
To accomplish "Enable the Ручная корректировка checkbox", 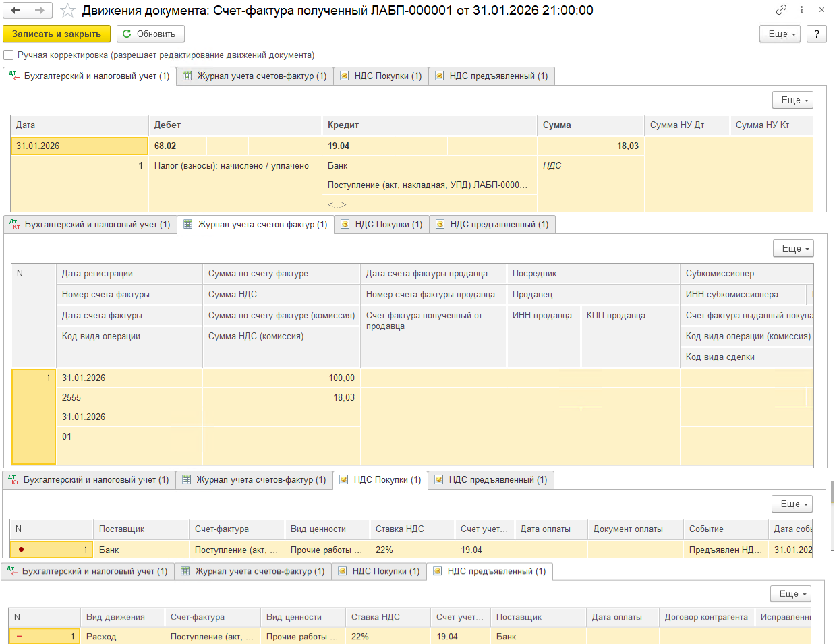I will (x=9, y=55).
